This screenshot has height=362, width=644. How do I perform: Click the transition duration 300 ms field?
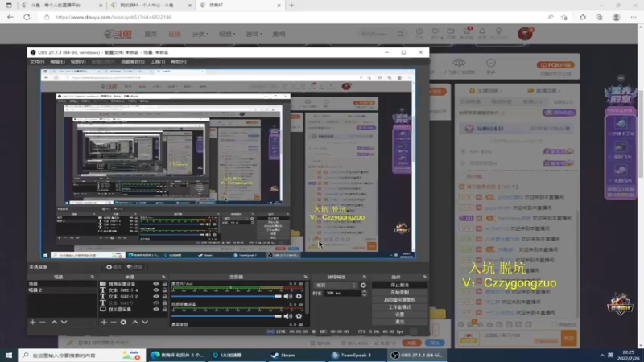coord(343,293)
